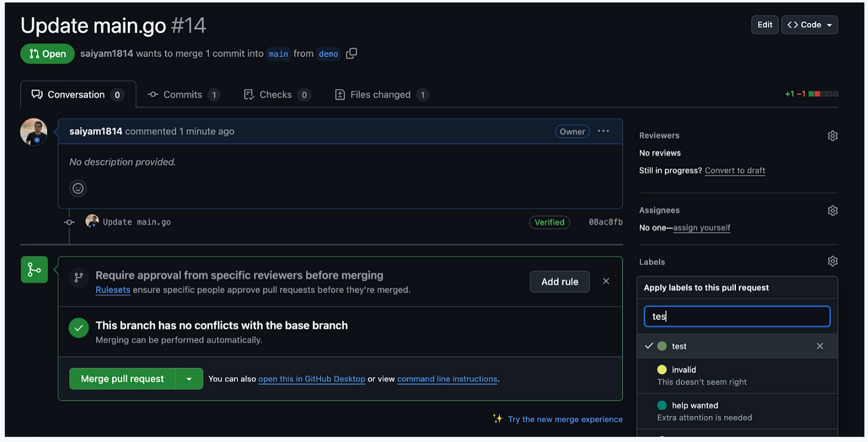This screenshot has width=868, height=442.
Task: Click the sparkle icon beside the new merge experience link
Action: point(497,418)
